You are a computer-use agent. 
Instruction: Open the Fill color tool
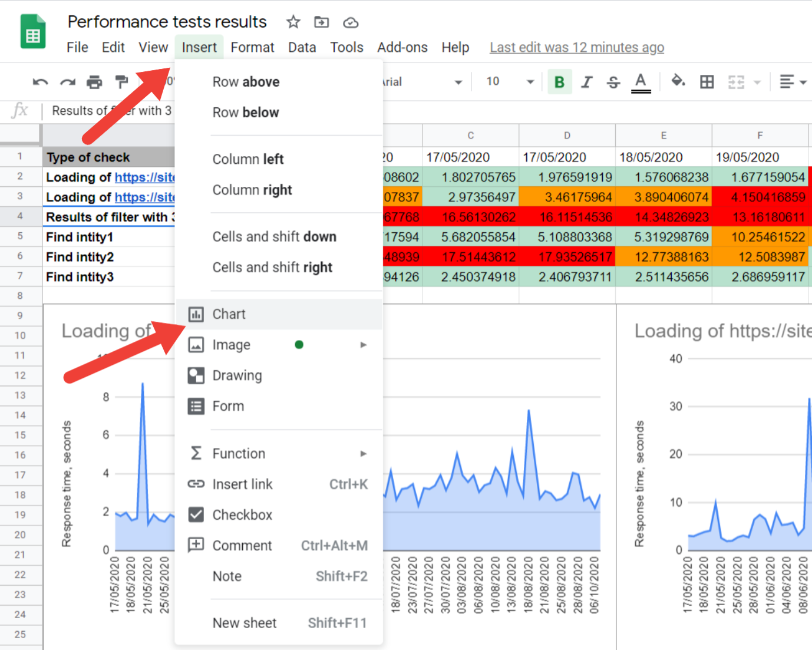[678, 82]
